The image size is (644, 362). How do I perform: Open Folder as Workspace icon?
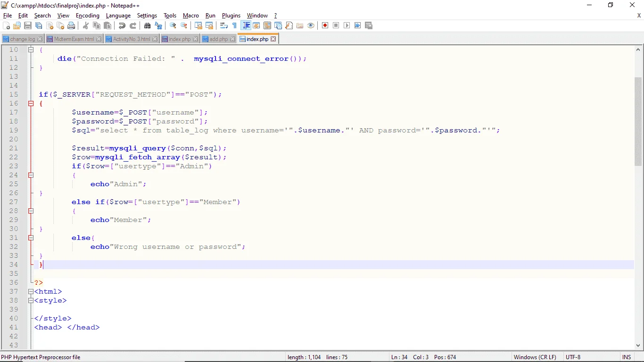[300, 25]
